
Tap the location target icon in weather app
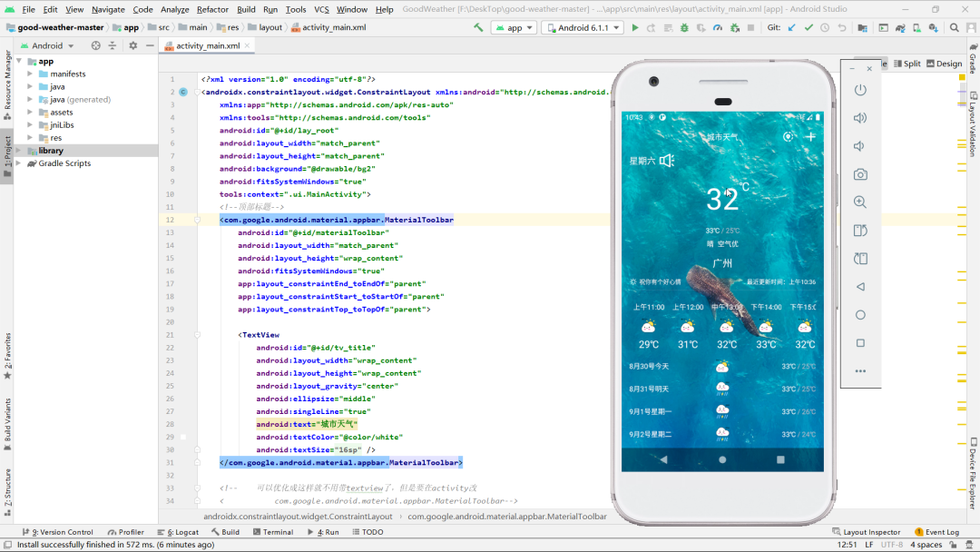coord(789,136)
